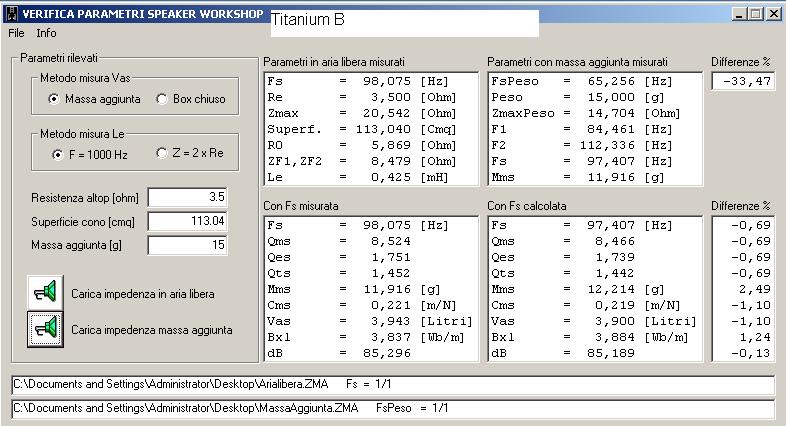This screenshot has width=786, height=426.
Task: Open the Info menu
Action: (46, 33)
